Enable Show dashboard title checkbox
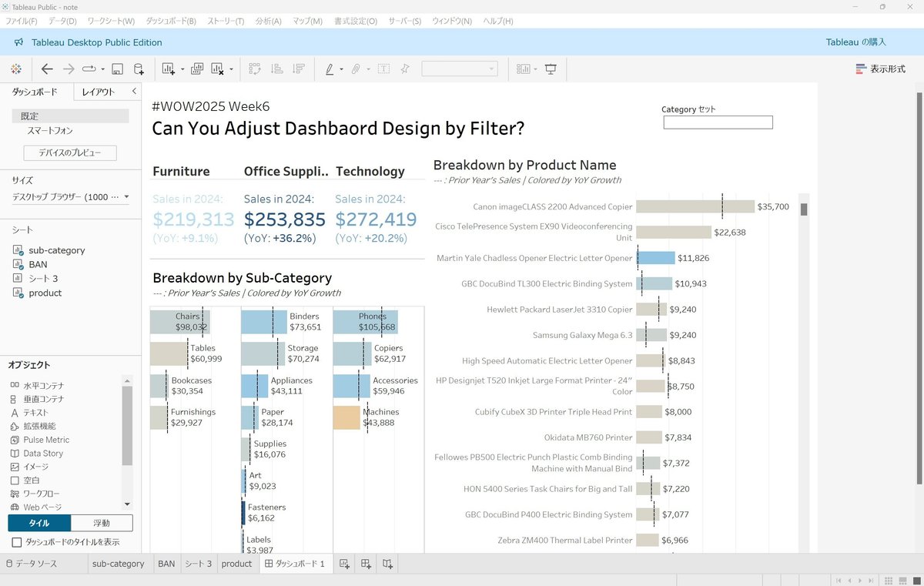 coord(17,542)
